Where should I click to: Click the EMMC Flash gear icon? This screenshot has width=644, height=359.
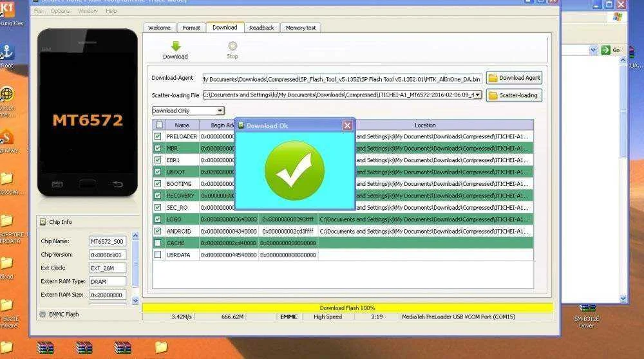coord(43,314)
